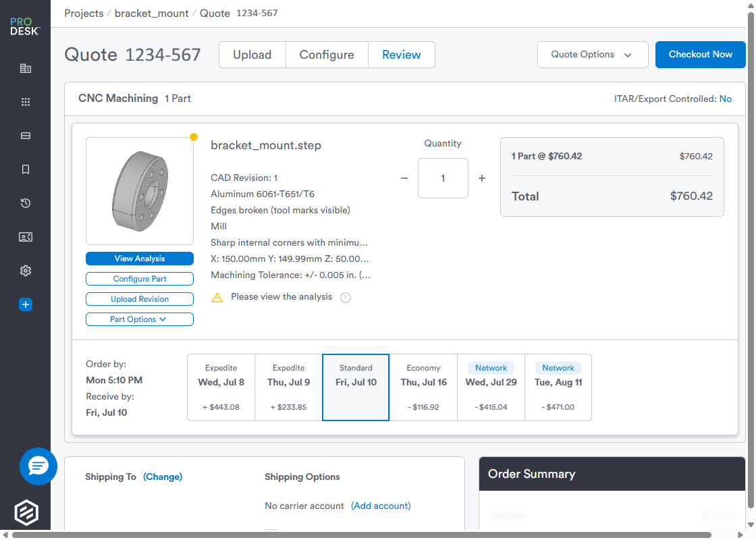Click the Configure Part button
Image resolution: width=756 pixels, height=540 pixels.
click(x=139, y=279)
